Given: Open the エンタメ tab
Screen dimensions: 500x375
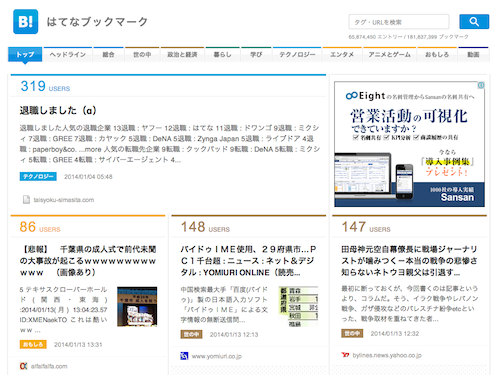Looking at the screenshot, I should click(342, 55).
